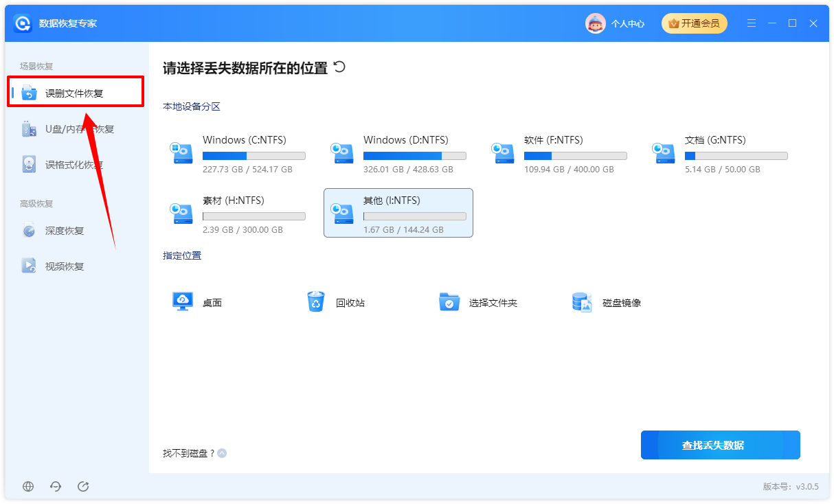Switch to 误删文件恢复 mode
The height and width of the screenshot is (504, 834).
click(x=76, y=93)
